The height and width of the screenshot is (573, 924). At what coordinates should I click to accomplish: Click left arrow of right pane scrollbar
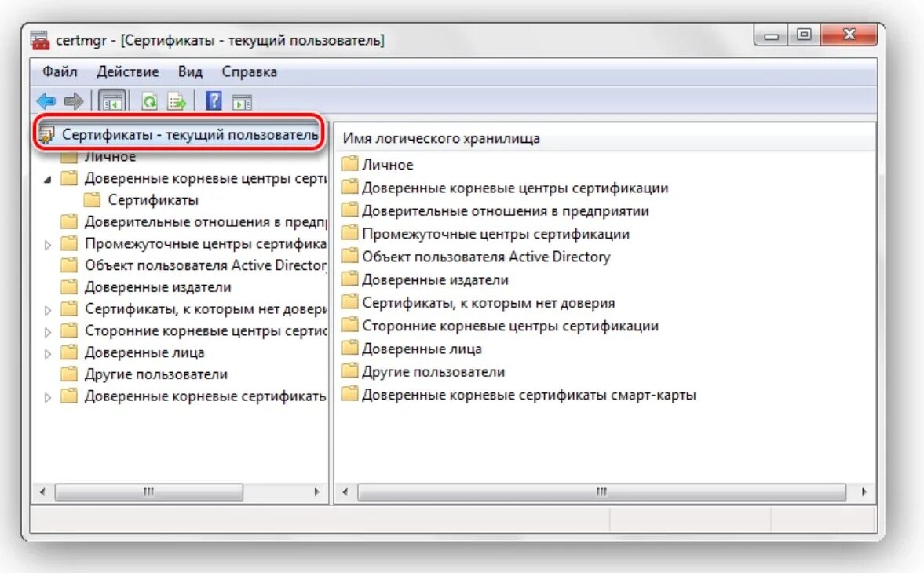pos(345,491)
